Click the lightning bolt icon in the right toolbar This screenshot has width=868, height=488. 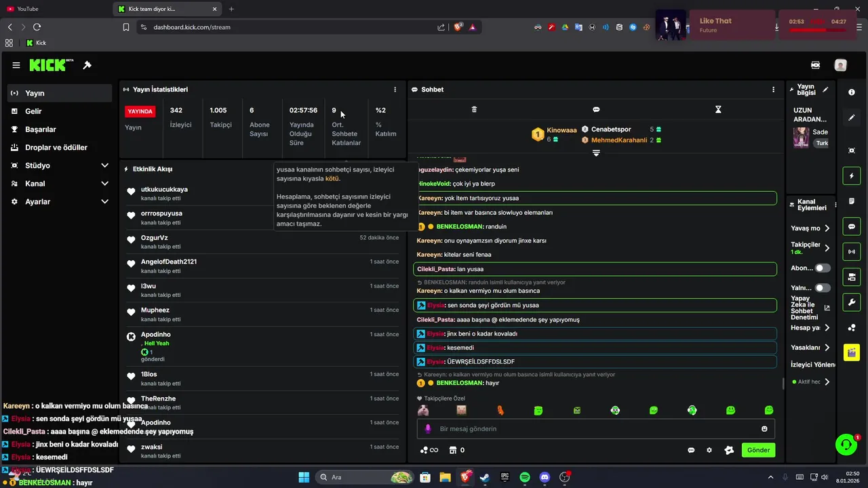point(852,176)
